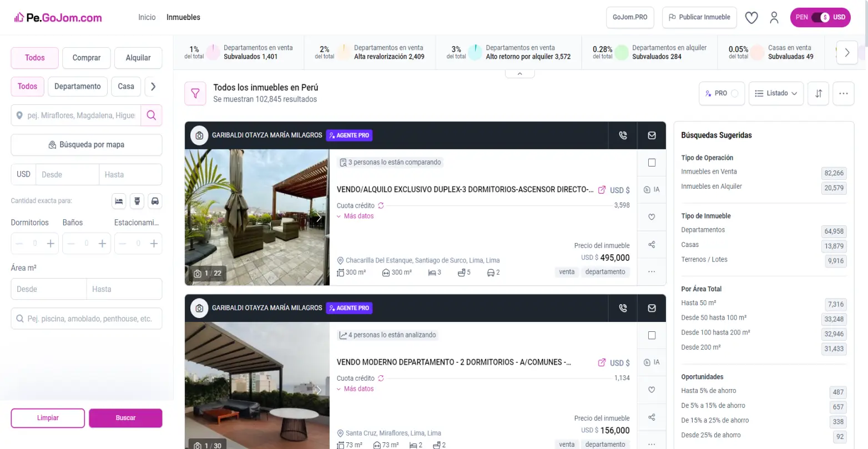This screenshot has height=449, width=868.
Task: Expand Más datos on the first listing
Action: click(358, 216)
